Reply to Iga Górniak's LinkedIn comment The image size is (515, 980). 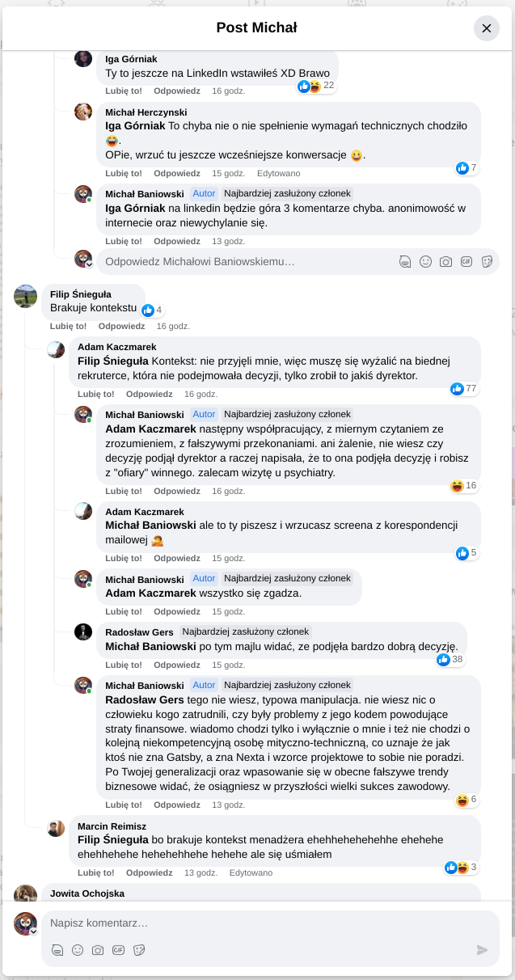176,91
